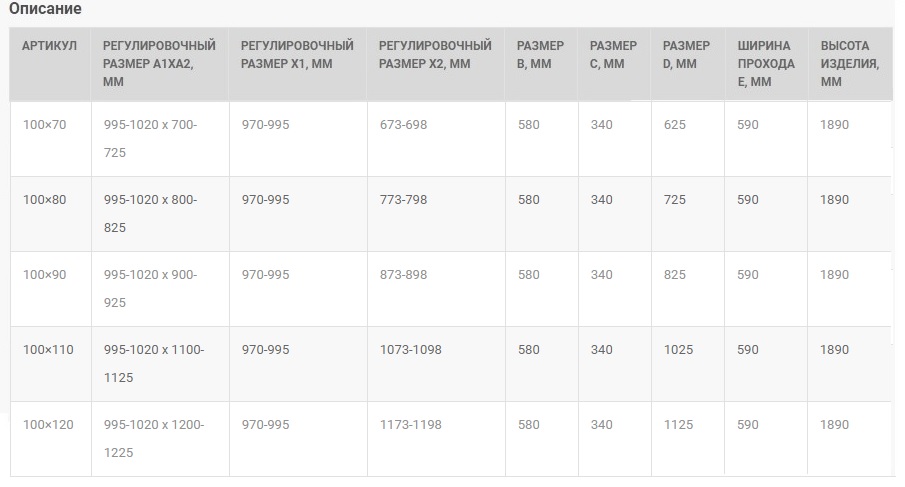
Task: Click the Регулировочный размер X1 header
Action: [x=297, y=54]
